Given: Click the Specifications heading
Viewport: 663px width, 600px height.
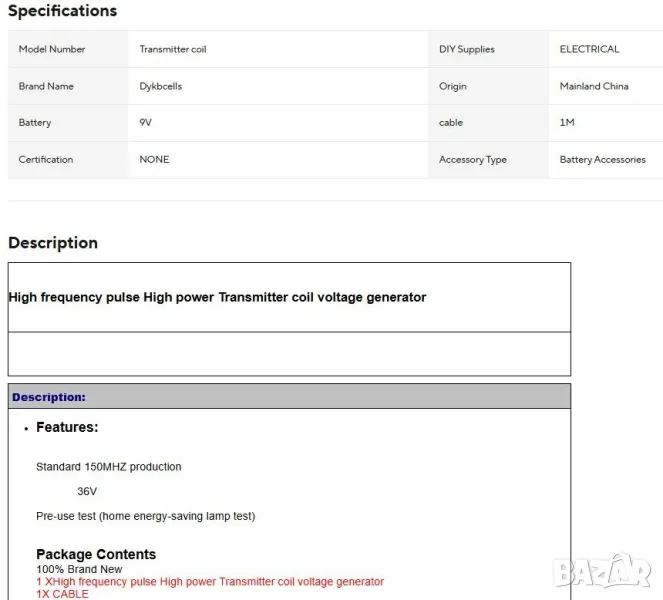Looking at the screenshot, I should (62, 11).
